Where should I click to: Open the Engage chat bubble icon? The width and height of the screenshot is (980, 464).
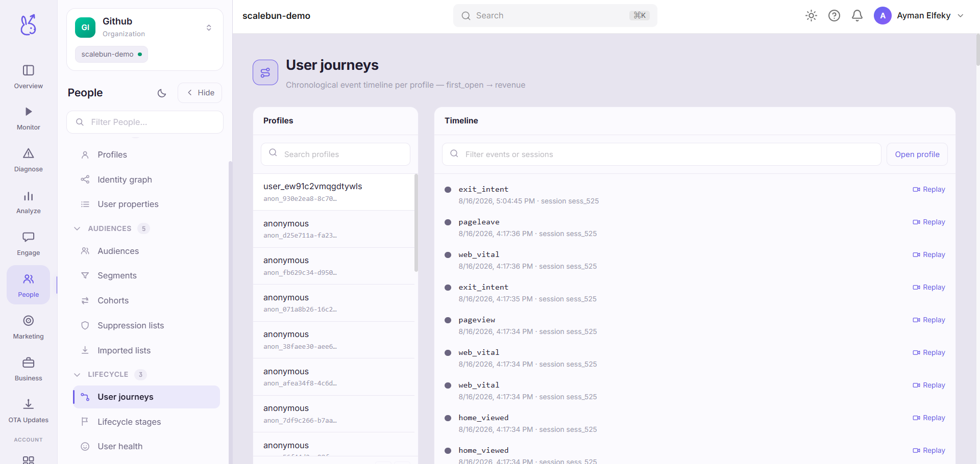(x=29, y=237)
